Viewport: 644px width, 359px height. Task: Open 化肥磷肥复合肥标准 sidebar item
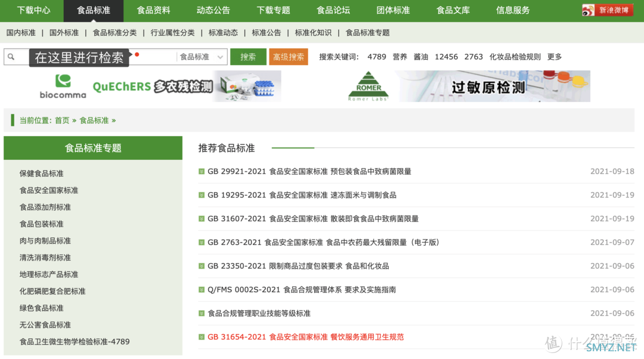(x=52, y=291)
